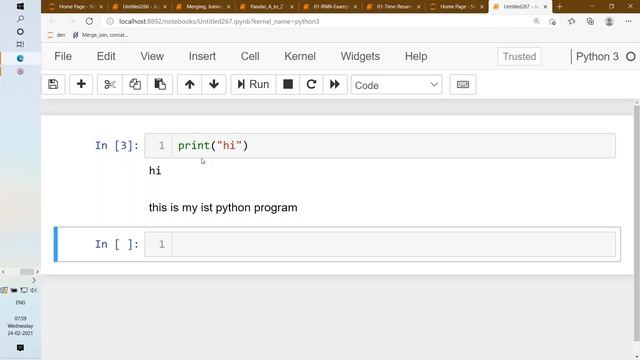
Task: Click the kernel idle indicator circle
Action: [631, 57]
